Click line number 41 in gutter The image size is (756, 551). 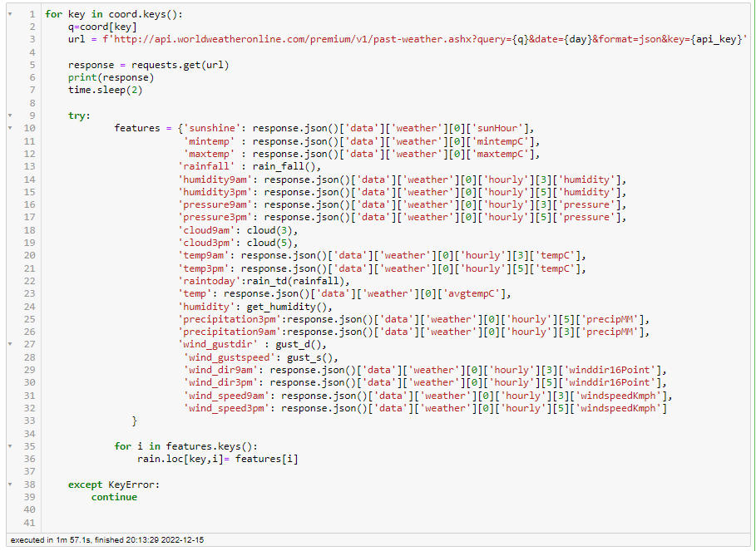29,523
